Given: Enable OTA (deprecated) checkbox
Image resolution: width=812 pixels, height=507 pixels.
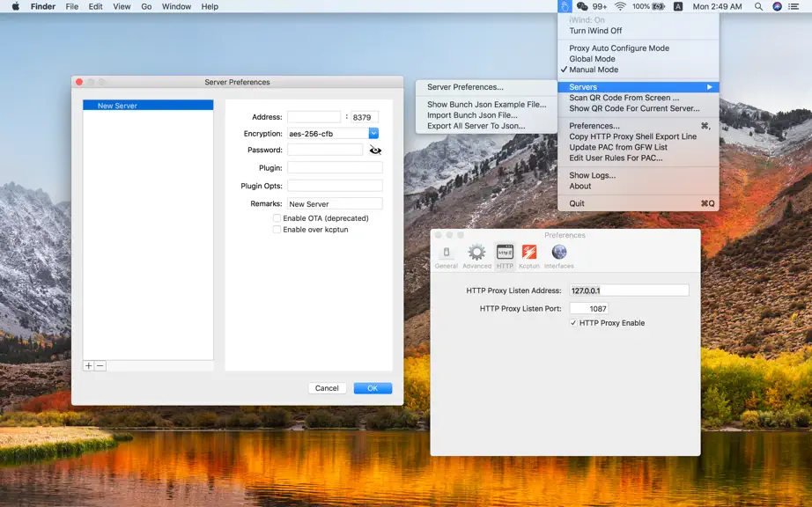Looking at the screenshot, I should (x=277, y=218).
